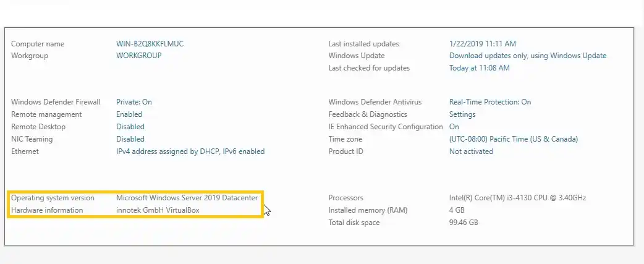Viewport: 644px width, 264px height.
Task: Click the 'Remote management' label
Action: point(46,114)
